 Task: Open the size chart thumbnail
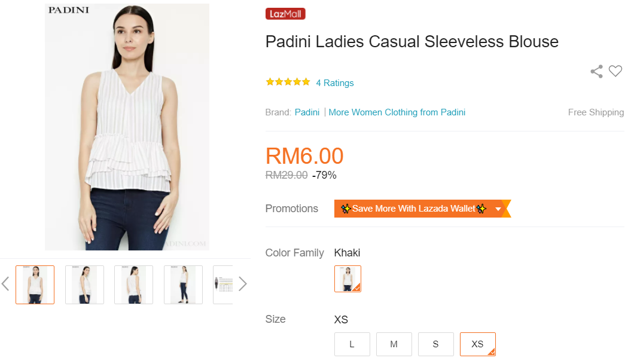click(x=224, y=285)
